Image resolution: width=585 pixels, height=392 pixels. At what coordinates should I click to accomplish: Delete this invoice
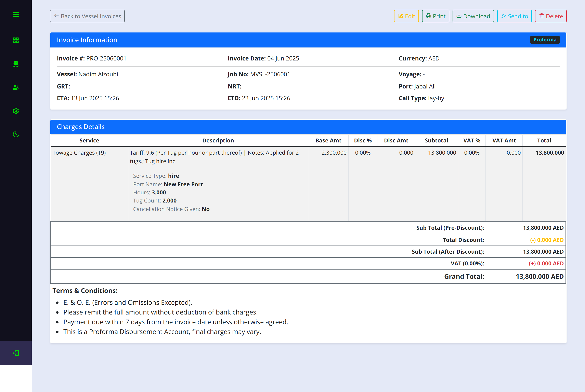point(550,16)
